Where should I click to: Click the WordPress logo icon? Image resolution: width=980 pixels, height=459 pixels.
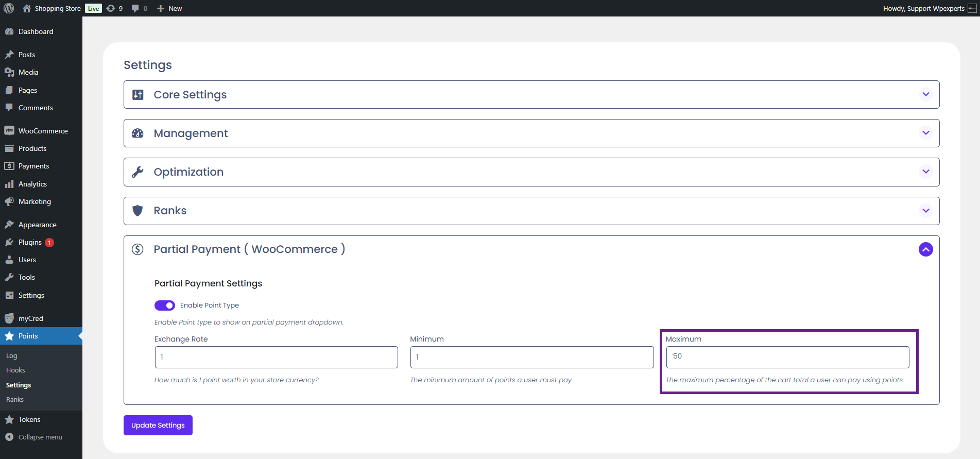tap(9, 8)
